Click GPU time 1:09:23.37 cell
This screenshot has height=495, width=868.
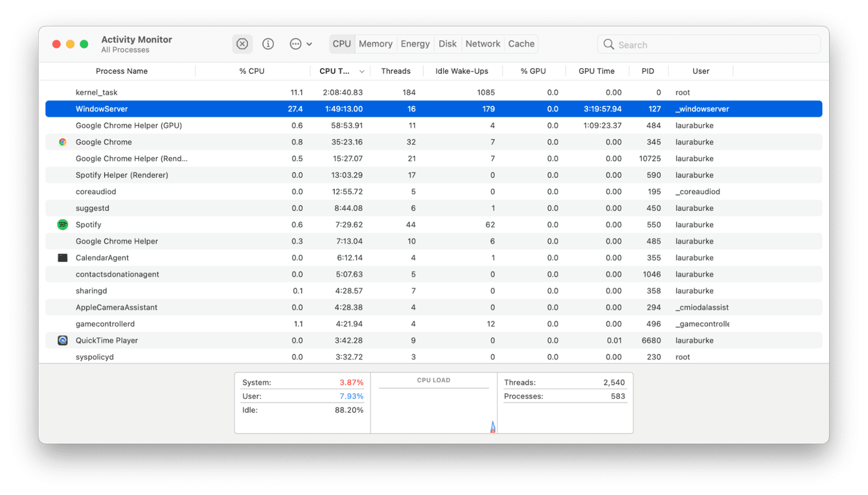[x=602, y=126]
